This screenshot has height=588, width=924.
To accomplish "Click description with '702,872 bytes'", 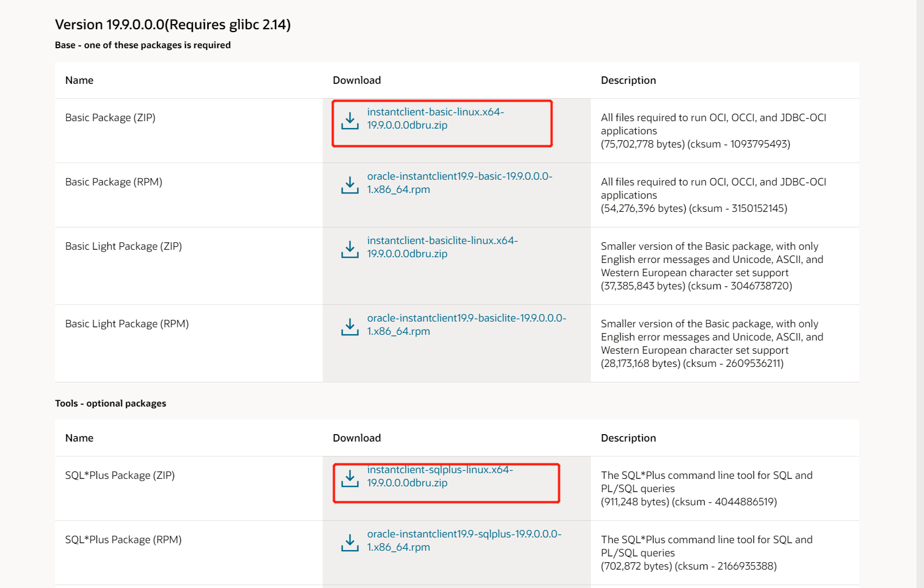I will coord(707,553).
